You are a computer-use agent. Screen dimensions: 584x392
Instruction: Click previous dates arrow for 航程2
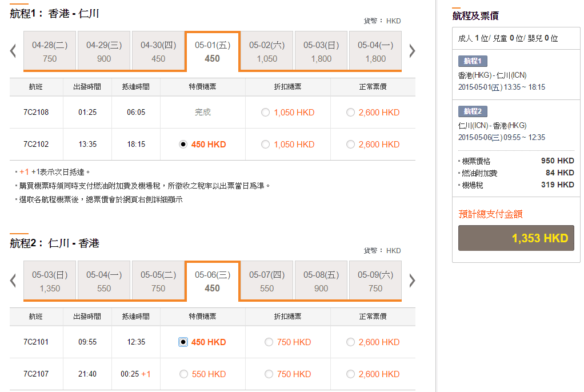(x=13, y=281)
